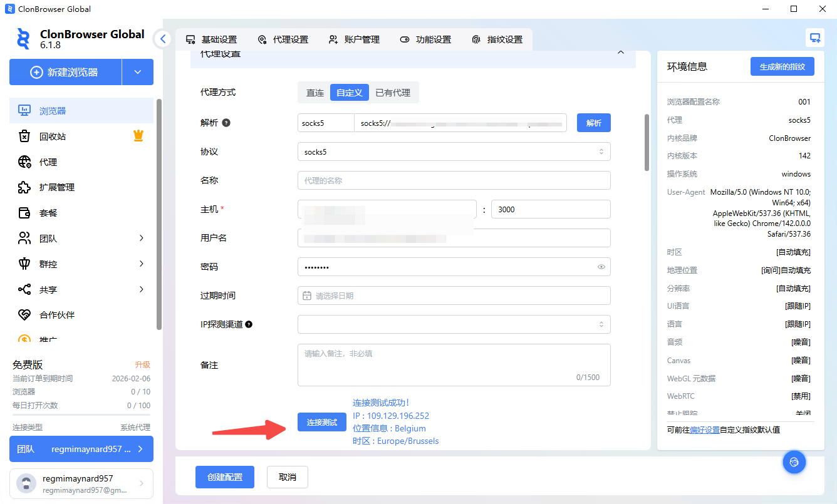This screenshot has height=504, width=837.
Task: Click the partner handshake heart icon
Action: pos(24,315)
